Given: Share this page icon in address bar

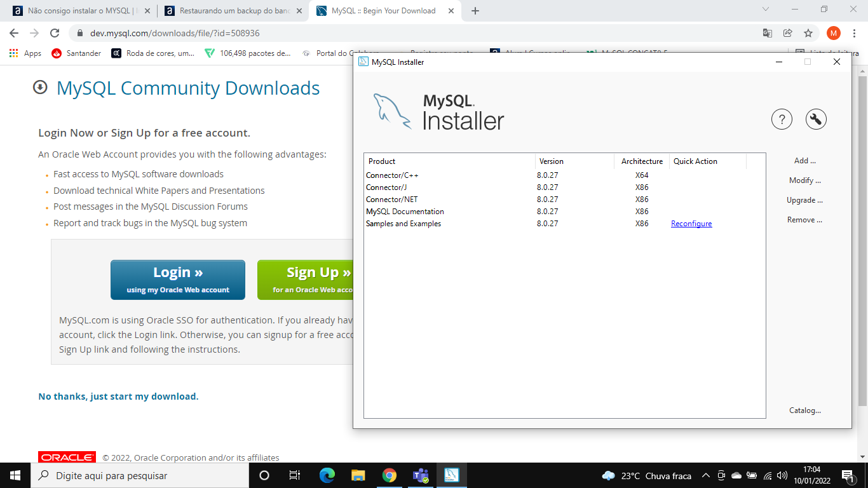Looking at the screenshot, I should pos(788,33).
